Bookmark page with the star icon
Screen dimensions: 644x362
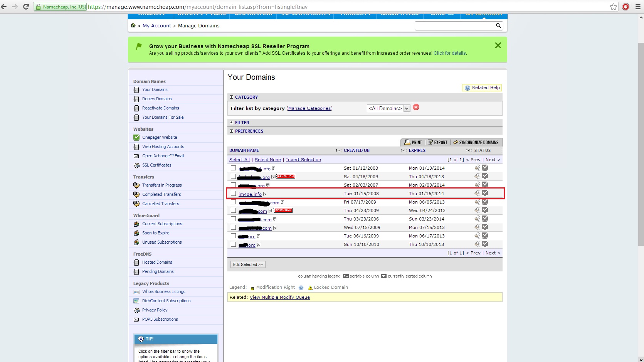pyautogui.click(x=613, y=7)
